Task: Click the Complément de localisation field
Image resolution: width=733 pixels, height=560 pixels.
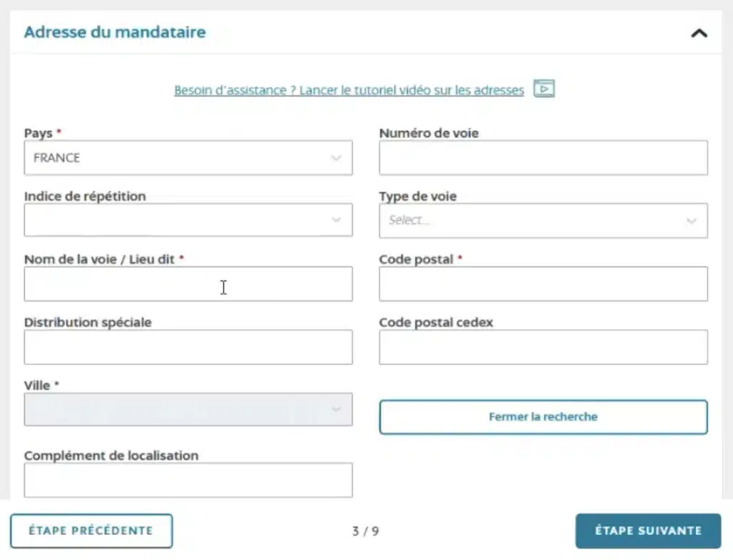Action: (188, 480)
